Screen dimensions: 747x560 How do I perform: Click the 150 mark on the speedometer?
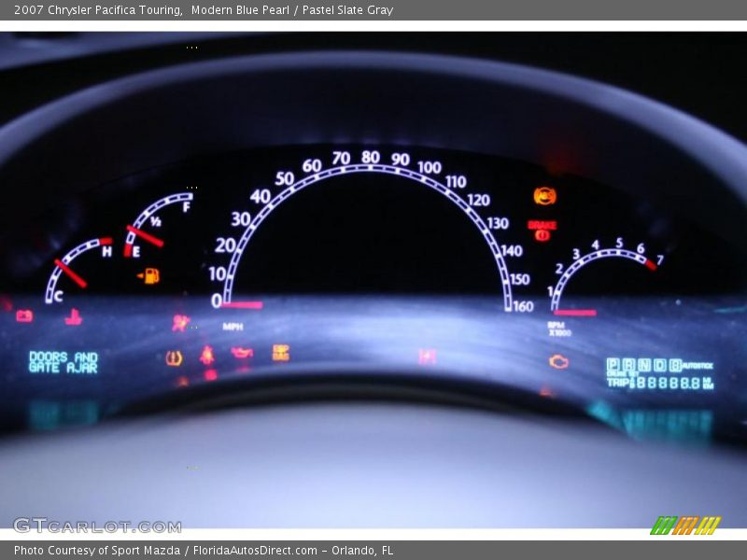pos(519,279)
